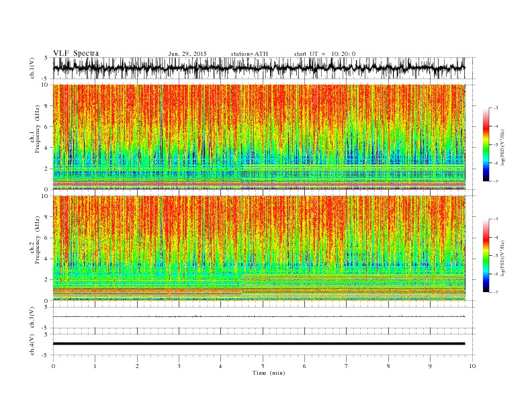Click time axis tick label "0"
Viewport: 532px width, 411px height.
(53, 366)
